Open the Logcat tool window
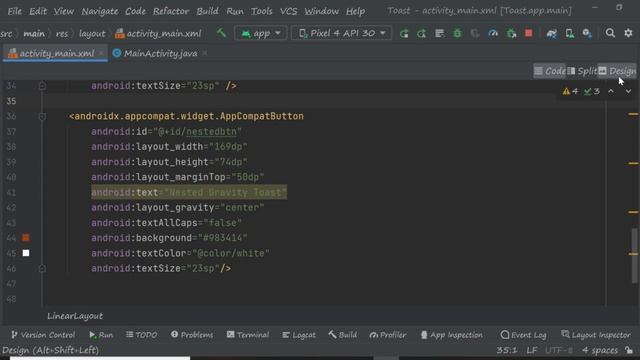 pos(299,335)
